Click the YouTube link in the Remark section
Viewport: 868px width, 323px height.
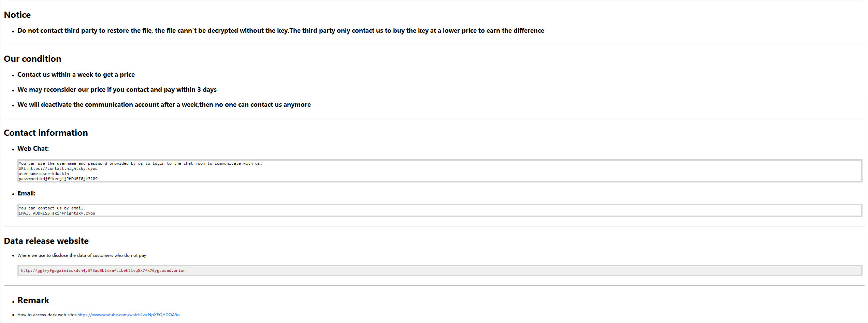(128, 315)
